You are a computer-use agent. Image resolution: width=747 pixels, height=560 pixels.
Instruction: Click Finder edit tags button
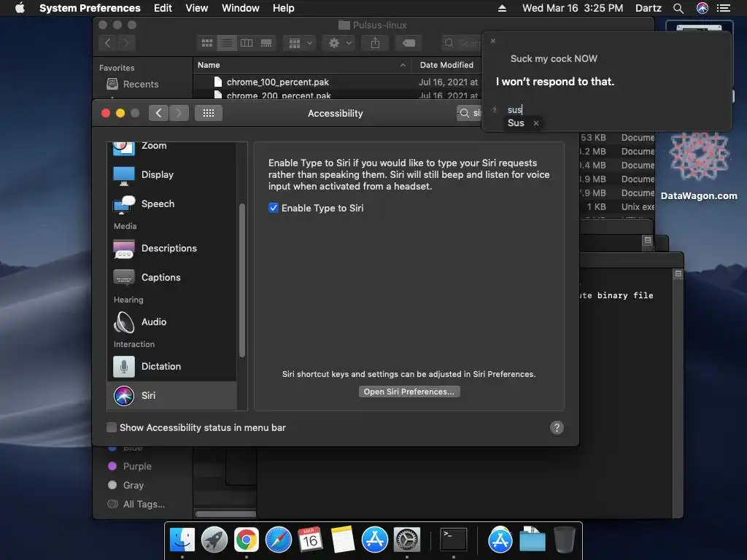pos(409,43)
